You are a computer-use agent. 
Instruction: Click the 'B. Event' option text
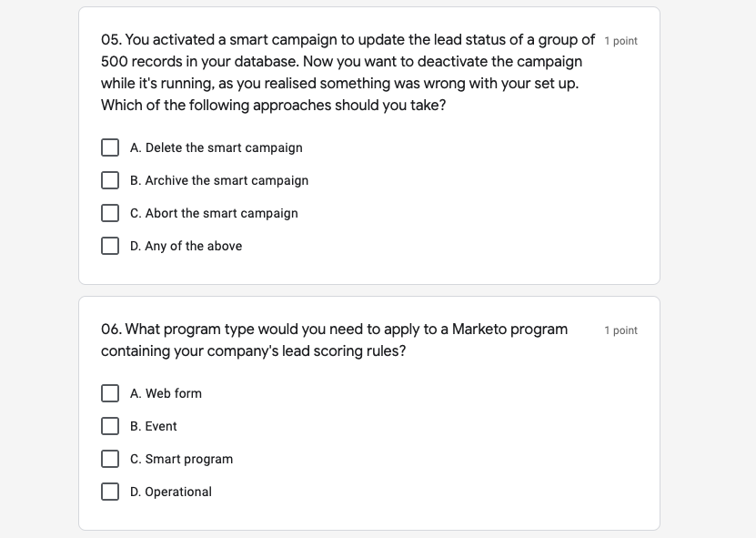click(154, 426)
